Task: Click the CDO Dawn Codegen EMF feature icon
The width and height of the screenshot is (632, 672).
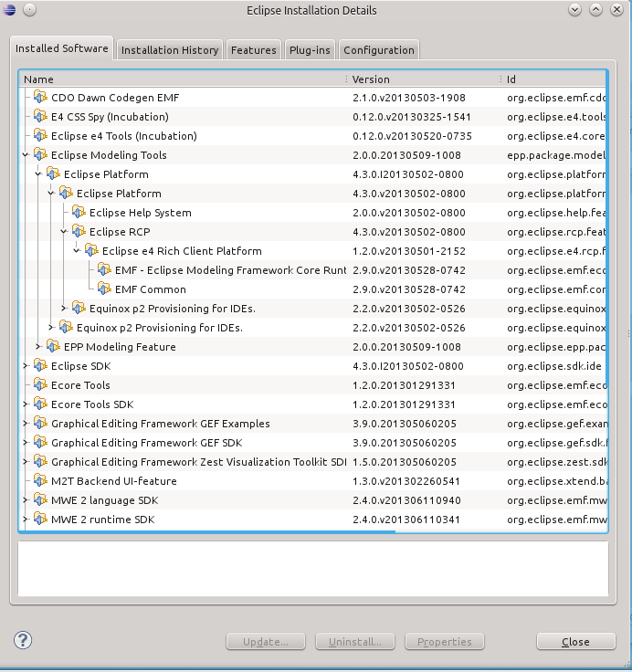Action: [40, 98]
